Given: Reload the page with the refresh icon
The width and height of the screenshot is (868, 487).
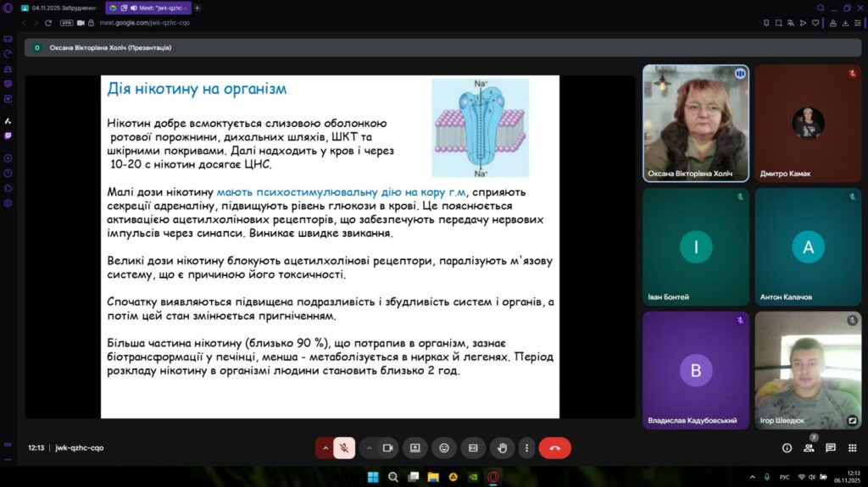Looking at the screenshot, I should pyautogui.click(x=48, y=23).
